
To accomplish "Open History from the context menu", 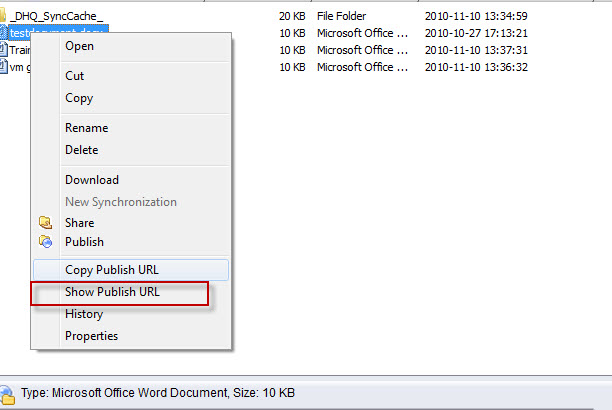I will [x=84, y=314].
